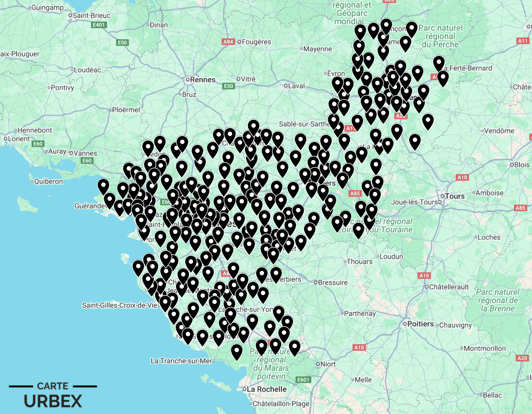Select the Niort town label
532x414 pixels.
328,364
